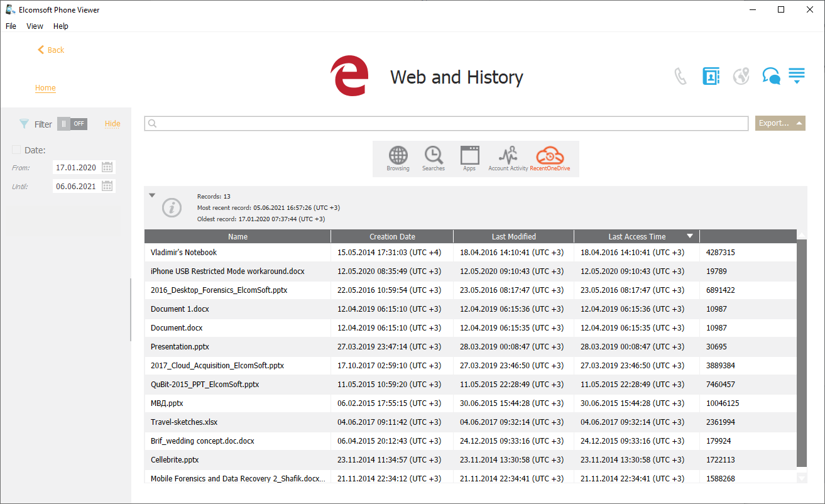Click into the search box
The image size is (825, 504).
[446, 123]
